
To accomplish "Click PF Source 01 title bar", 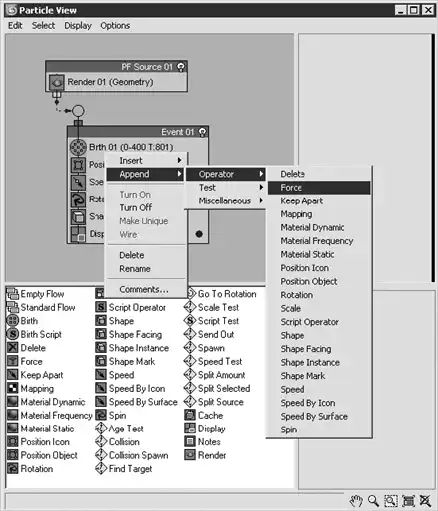I will tap(116, 67).
